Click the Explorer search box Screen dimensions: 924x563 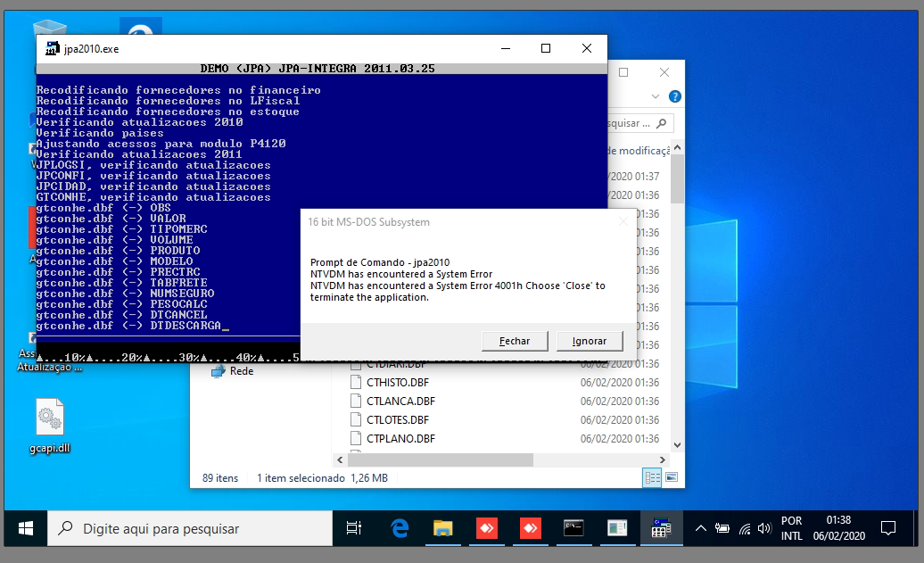tap(631, 123)
